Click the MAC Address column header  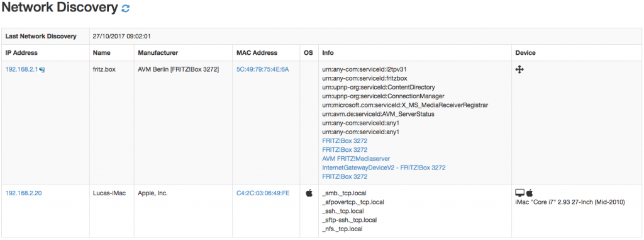pyautogui.click(x=257, y=53)
